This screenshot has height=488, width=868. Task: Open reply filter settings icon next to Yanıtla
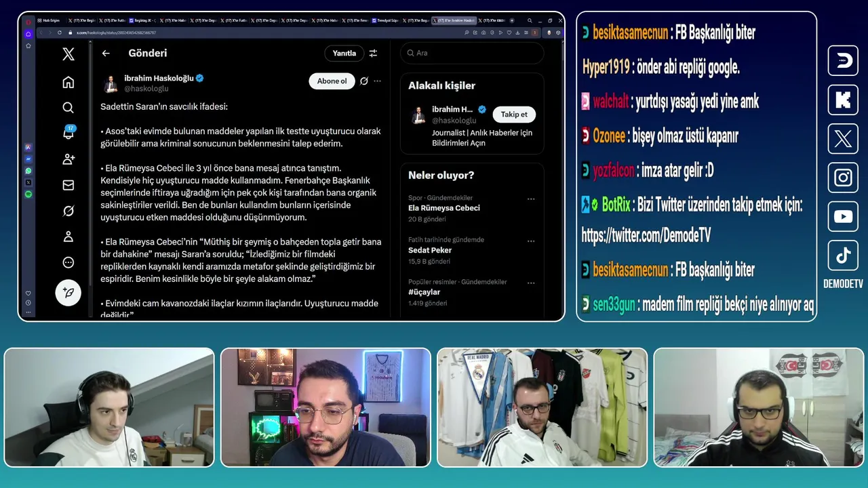click(x=373, y=53)
